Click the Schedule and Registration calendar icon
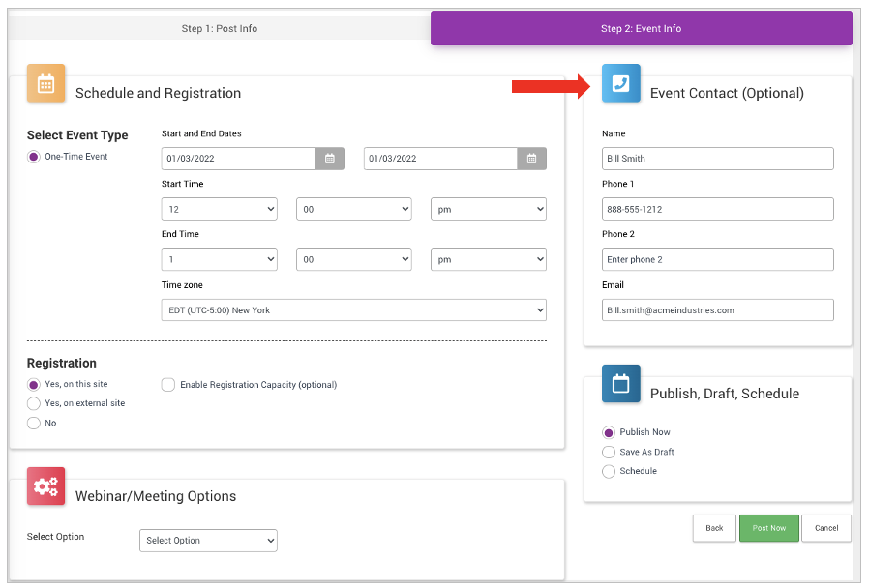Viewport: 869px width, 588px height. click(45, 83)
